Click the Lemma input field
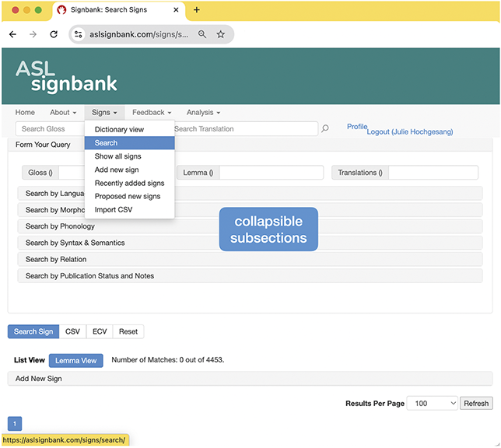Viewport: 501px width, 448px height. [x=272, y=173]
